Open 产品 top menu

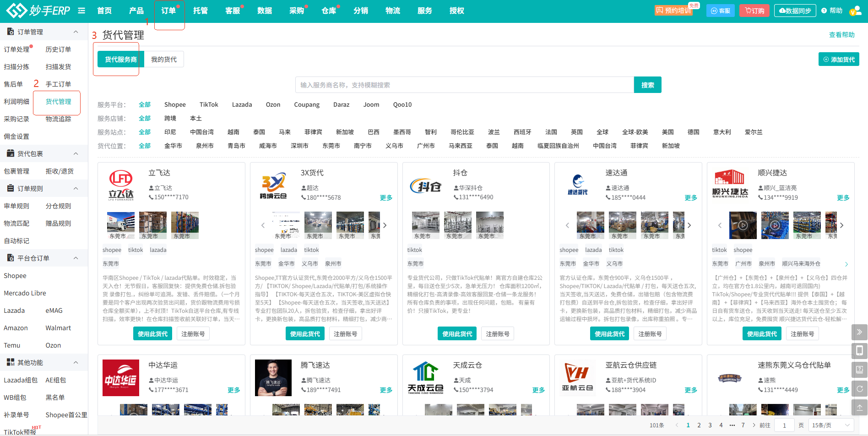[136, 11]
